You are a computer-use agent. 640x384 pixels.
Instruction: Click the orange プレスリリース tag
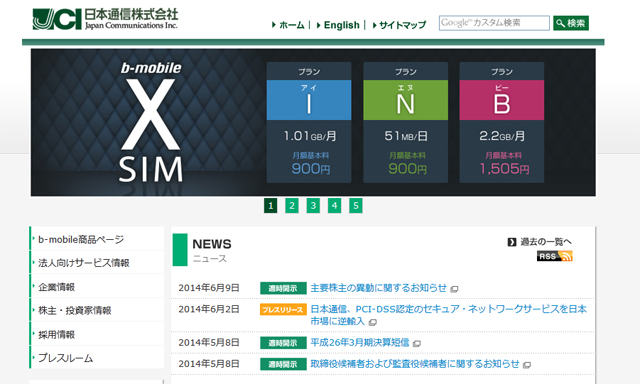pyautogui.click(x=283, y=310)
